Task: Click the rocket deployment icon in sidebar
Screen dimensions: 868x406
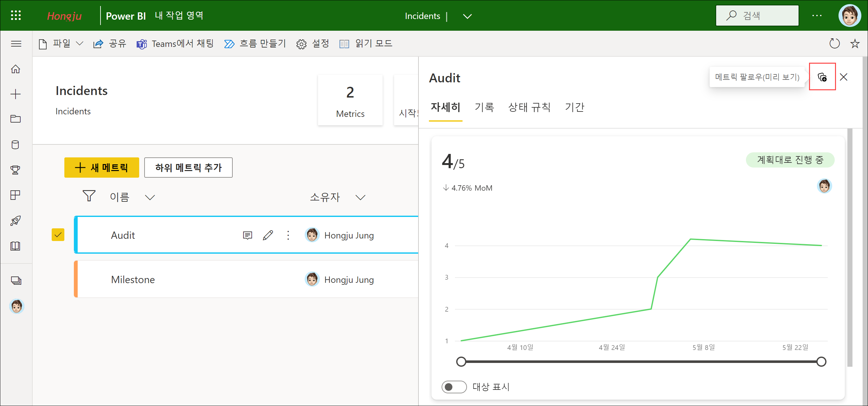Action: coord(16,220)
